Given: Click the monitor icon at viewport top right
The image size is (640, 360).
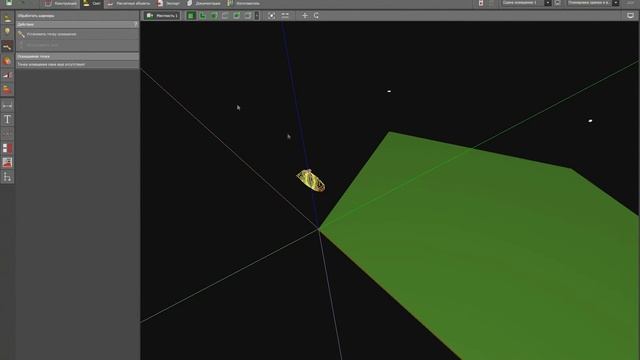Looking at the screenshot, I should (631, 16).
